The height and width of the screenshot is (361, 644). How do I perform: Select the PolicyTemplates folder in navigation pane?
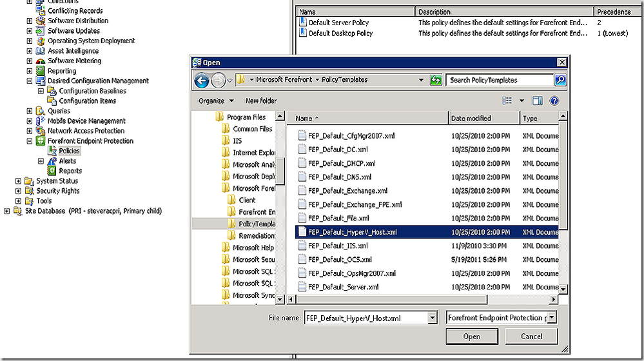point(251,224)
